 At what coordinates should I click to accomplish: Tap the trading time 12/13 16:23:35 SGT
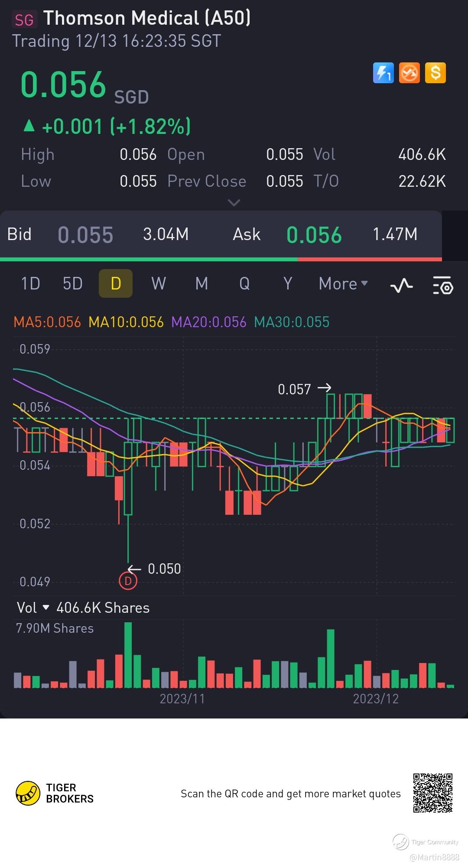click(148, 41)
